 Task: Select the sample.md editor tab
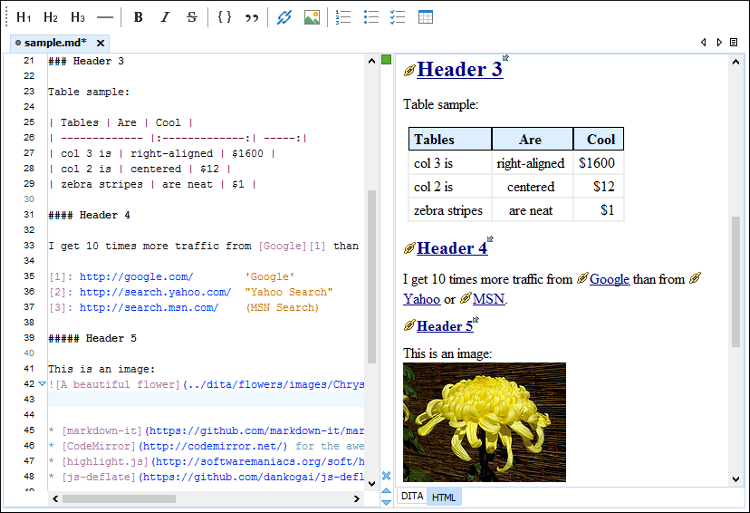[x=55, y=43]
